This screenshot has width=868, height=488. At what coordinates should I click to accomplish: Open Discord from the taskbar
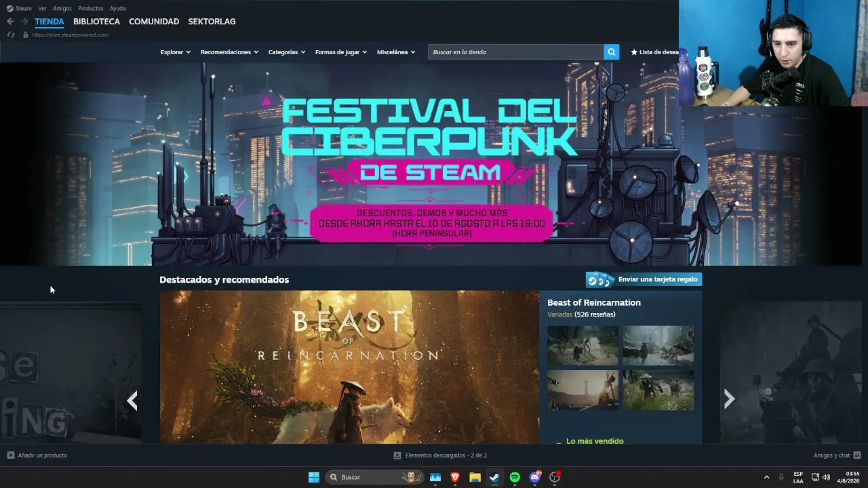(x=535, y=477)
